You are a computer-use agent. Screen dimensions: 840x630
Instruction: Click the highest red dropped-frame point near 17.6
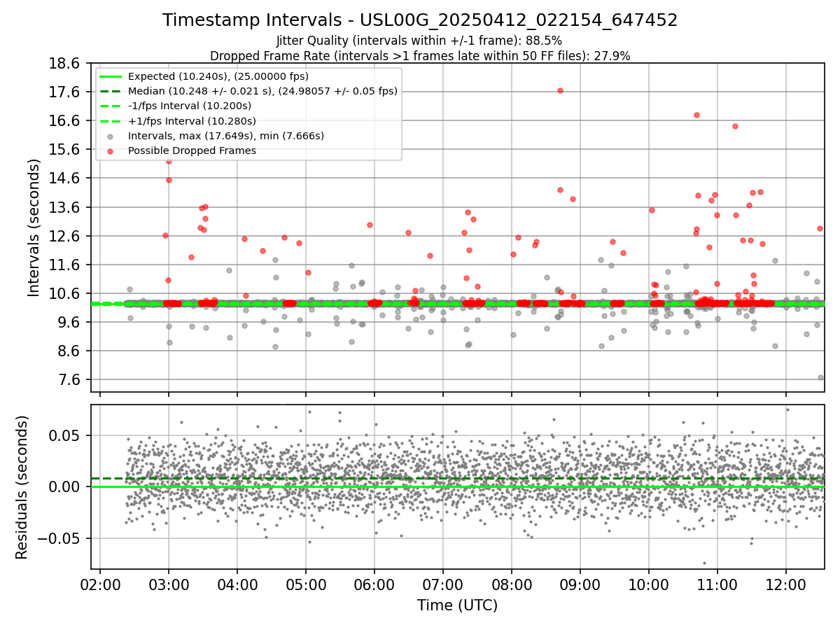coord(560,90)
